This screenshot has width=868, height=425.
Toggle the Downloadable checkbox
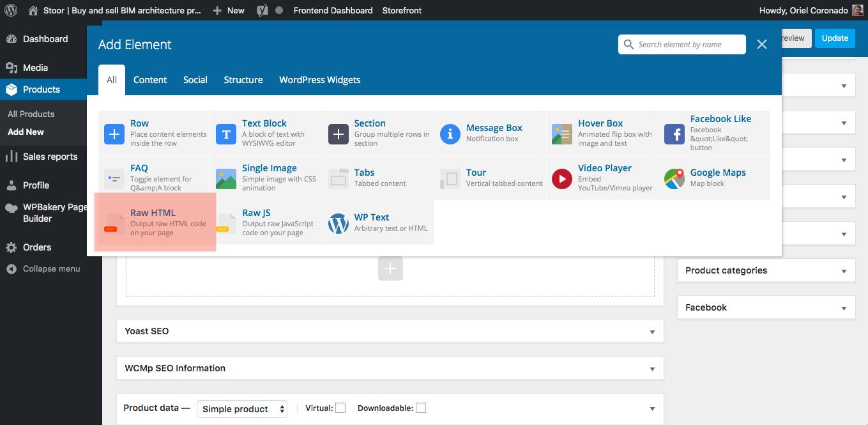click(x=421, y=408)
